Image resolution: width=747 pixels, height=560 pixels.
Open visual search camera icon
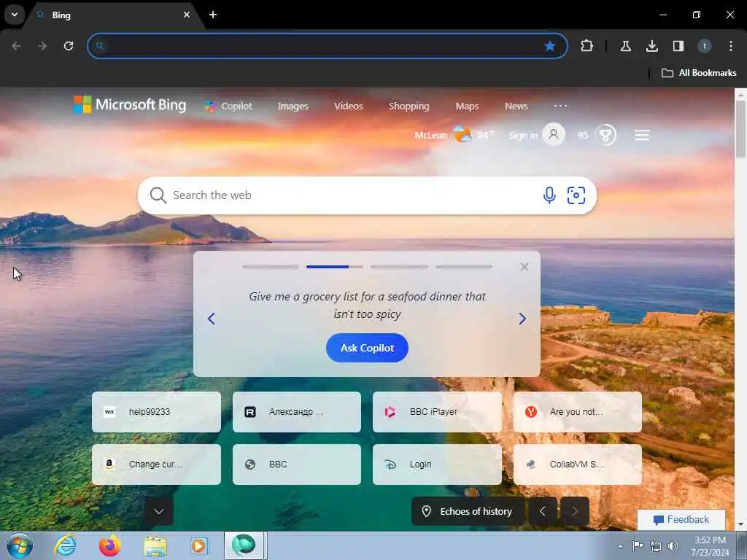click(576, 195)
